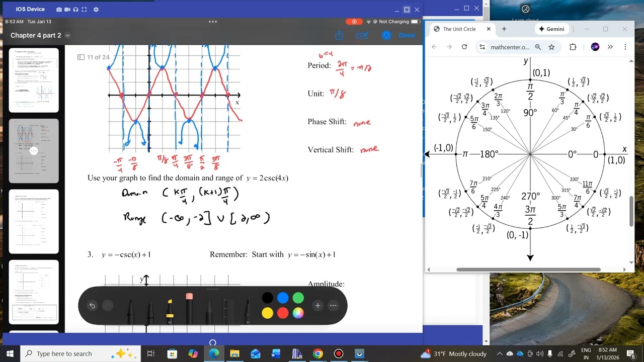Tap the share icon in the notes app
644x362 pixels.
[x=339, y=35]
